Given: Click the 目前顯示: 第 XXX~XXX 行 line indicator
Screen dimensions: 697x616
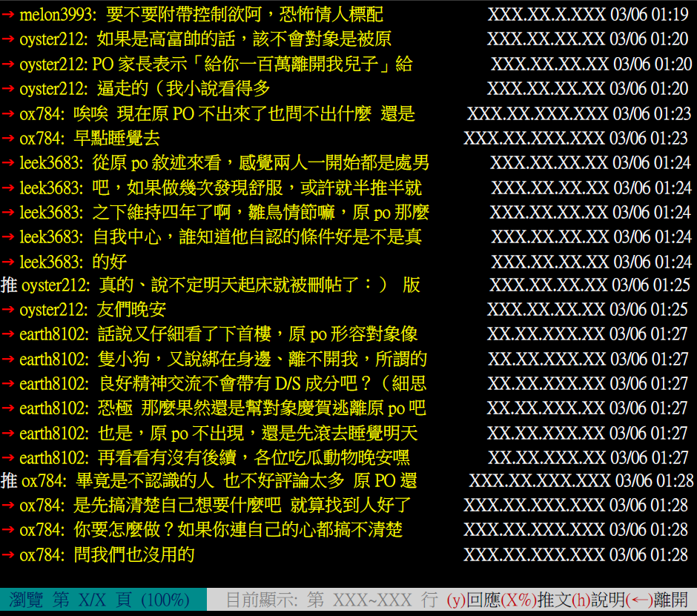Looking at the screenshot, I should pyautogui.click(x=332, y=600).
